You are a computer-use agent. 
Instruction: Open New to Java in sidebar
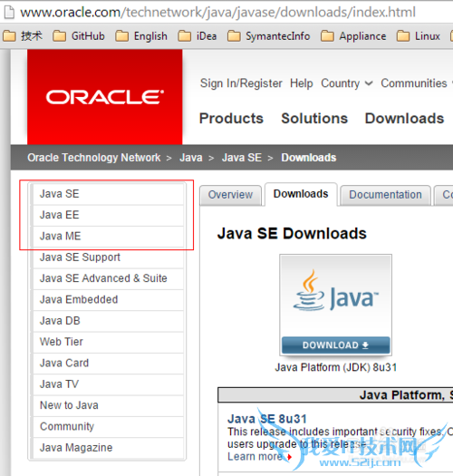click(x=108, y=405)
